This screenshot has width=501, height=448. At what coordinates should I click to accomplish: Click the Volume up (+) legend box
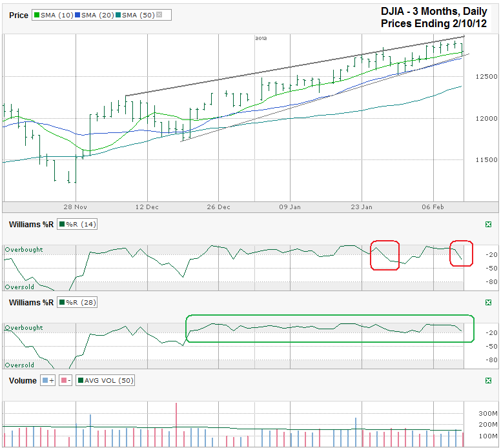pos(48,380)
